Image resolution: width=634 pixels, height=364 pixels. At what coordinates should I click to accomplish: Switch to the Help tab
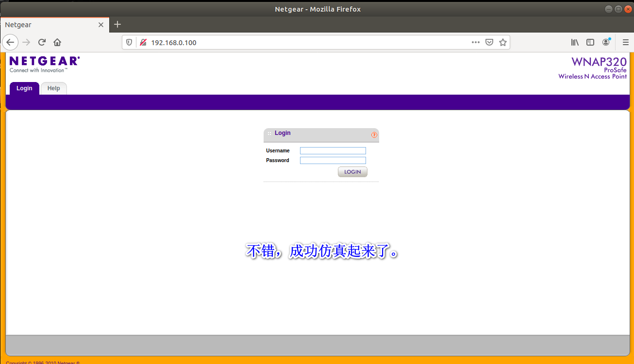click(x=53, y=88)
